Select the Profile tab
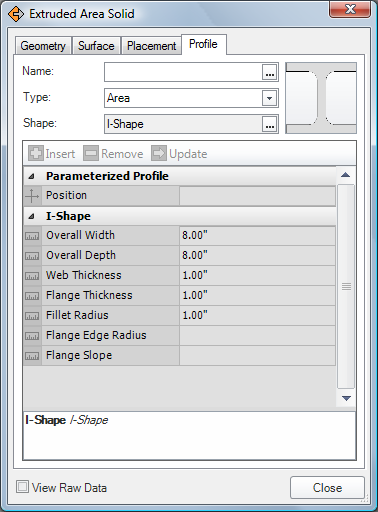 [x=203, y=44]
